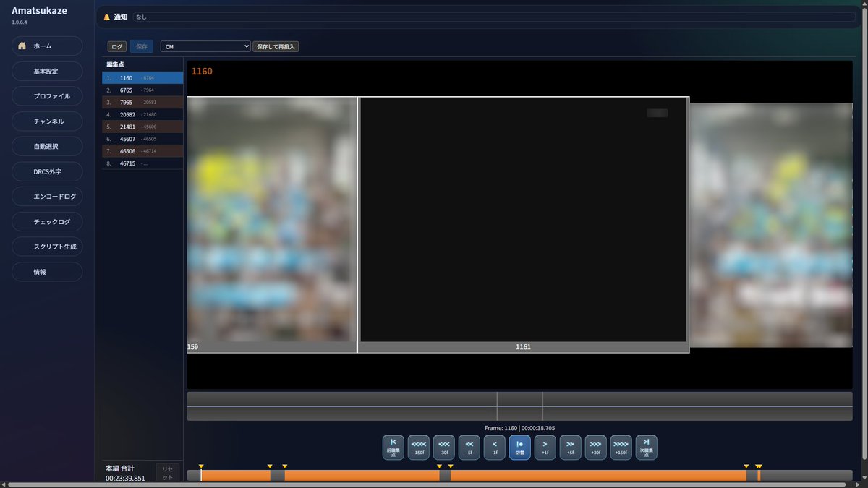Go to the チャンネル page
The image size is (868, 488).
[47, 121]
